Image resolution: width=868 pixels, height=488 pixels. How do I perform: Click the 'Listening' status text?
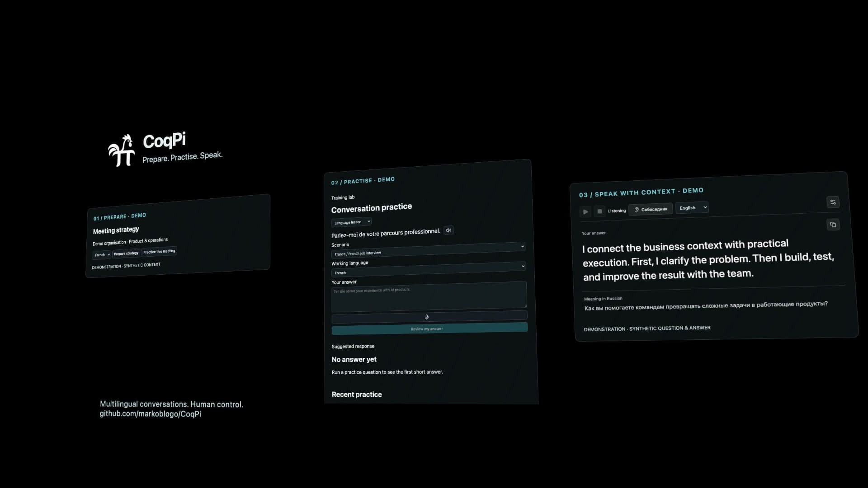point(617,211)
